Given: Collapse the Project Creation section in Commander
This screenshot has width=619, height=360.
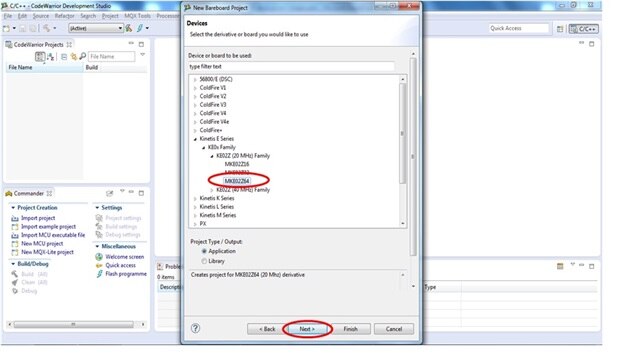Looking at the screenshot, I should point(13,208).
